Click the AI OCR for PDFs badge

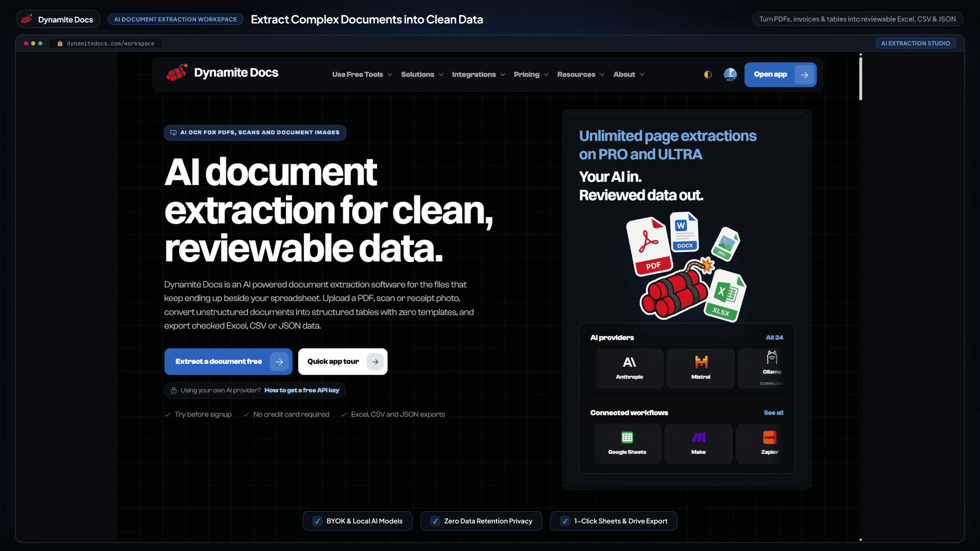click(x=255, y=133)
